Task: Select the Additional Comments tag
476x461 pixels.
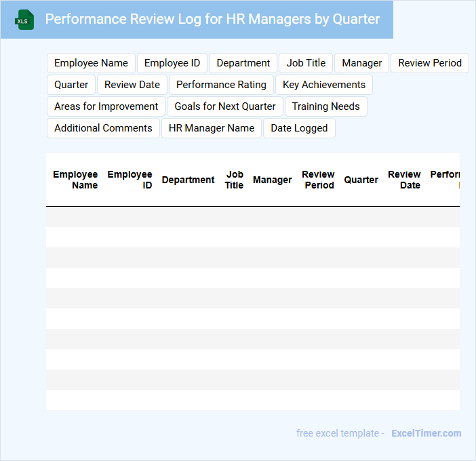Action: pos(103,128)
